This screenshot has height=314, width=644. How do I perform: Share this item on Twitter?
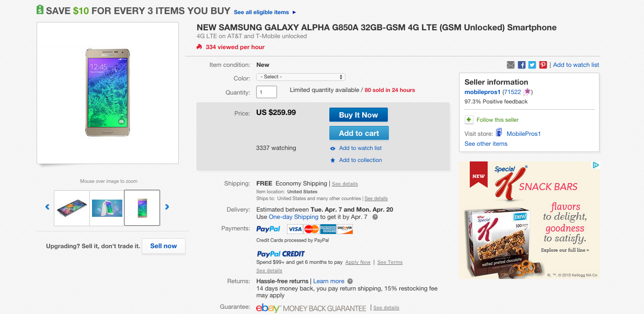(532, 65)
